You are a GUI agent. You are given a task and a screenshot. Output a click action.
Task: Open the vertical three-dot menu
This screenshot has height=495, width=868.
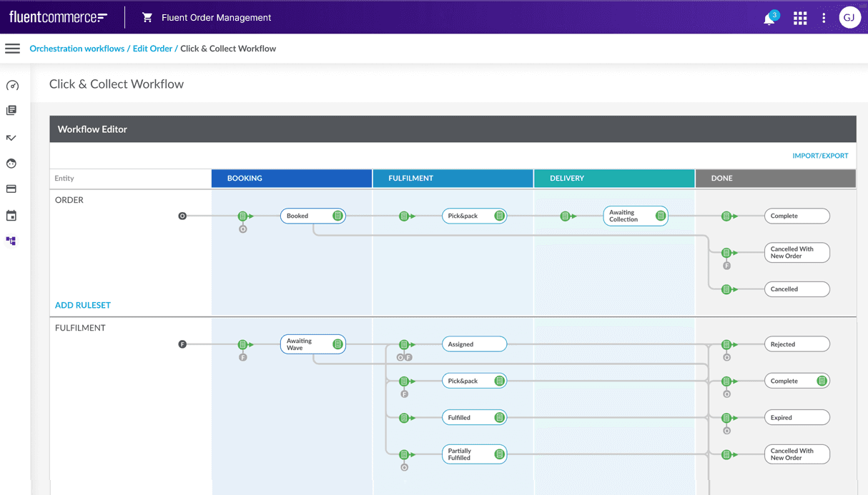pos(824,18)
